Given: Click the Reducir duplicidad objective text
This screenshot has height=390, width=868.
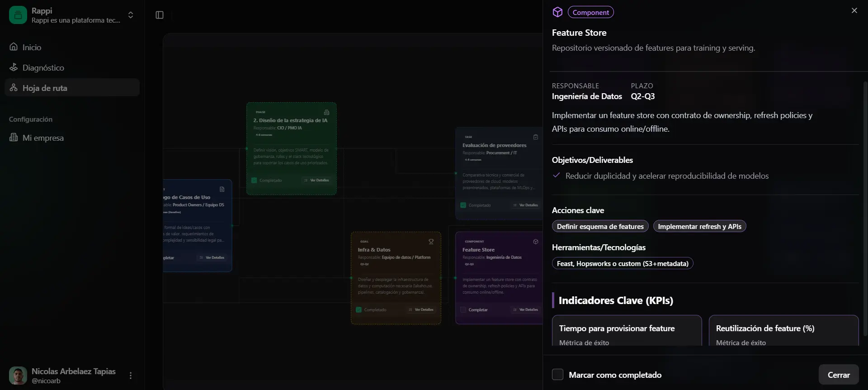Looking at the screenshot, I should tap(667, 176).
